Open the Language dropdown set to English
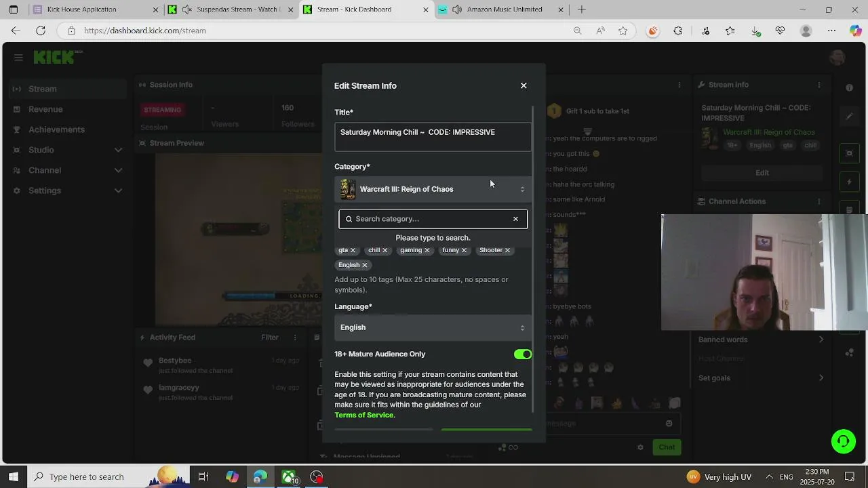This screenshot has width=868, height=488. coord(433,327)
